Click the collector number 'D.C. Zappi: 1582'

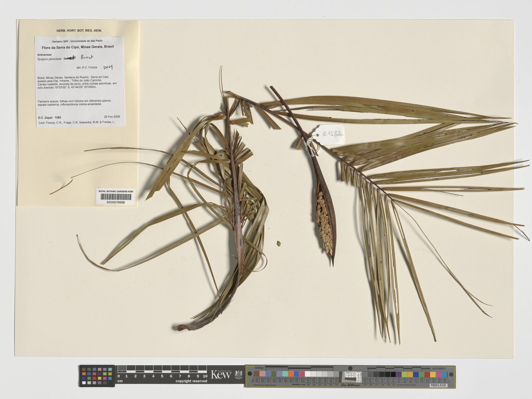point(50,117)
